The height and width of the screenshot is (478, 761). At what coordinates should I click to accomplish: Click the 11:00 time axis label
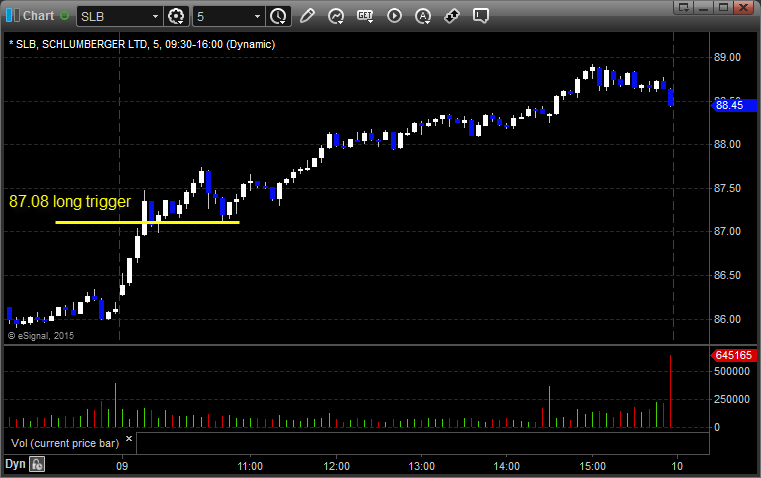250,466
